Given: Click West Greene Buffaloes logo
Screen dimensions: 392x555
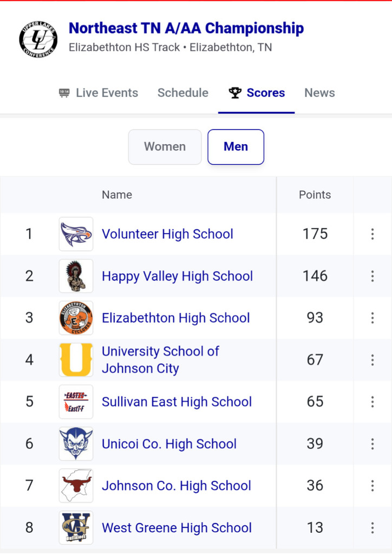Looking at the screenshot, I should pyautogui.click(x=76, y=527).
